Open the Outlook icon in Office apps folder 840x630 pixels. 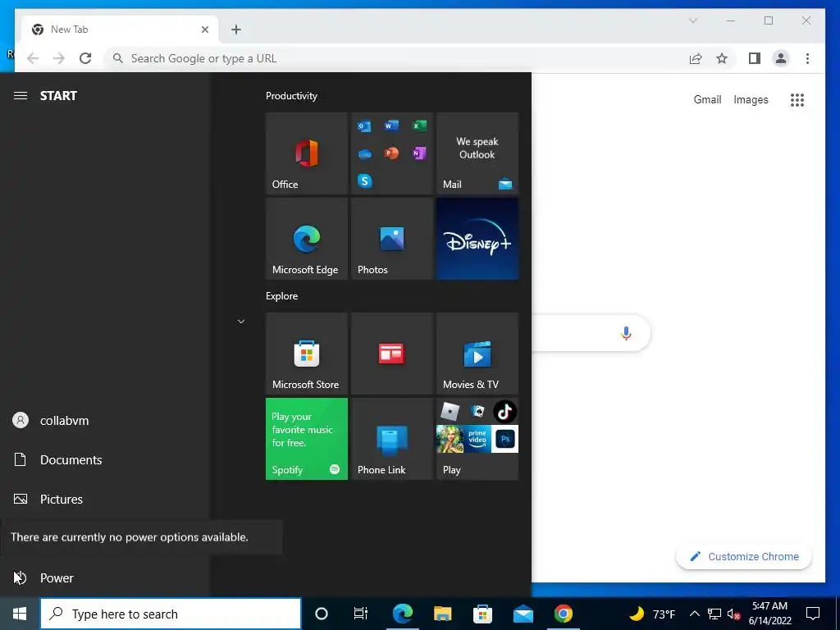click(364, 126)
